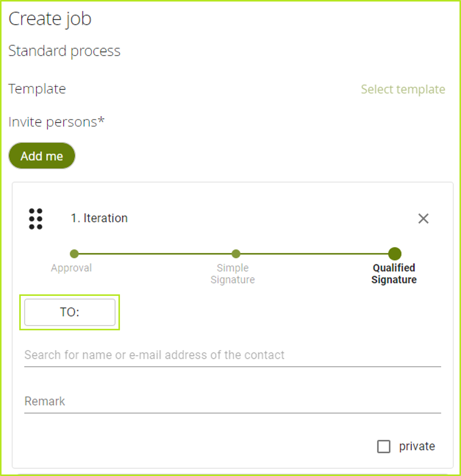Viewport: 461px width, 476px height.
Task: Click the Standard process subtitle
Action: click(64, 51)
